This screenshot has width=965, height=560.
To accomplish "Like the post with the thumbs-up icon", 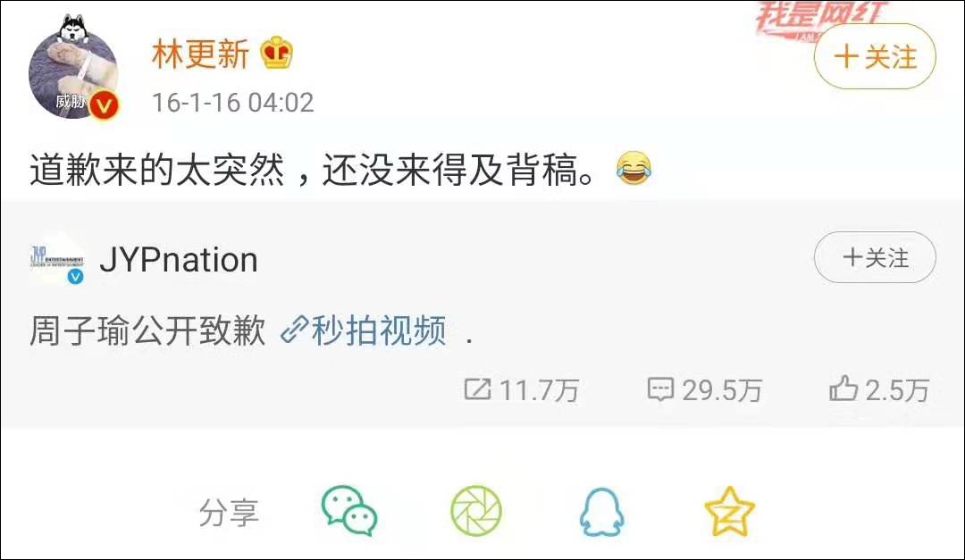I will 843,389.
